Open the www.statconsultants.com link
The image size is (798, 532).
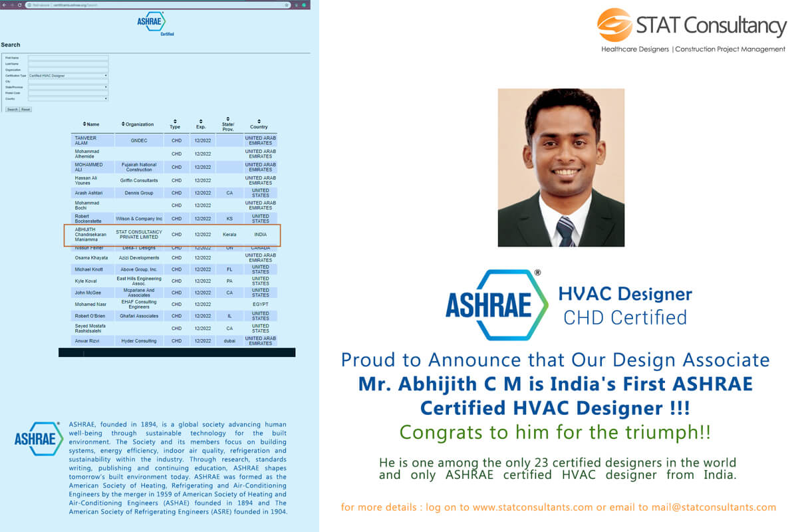click(x=533, y=507)
